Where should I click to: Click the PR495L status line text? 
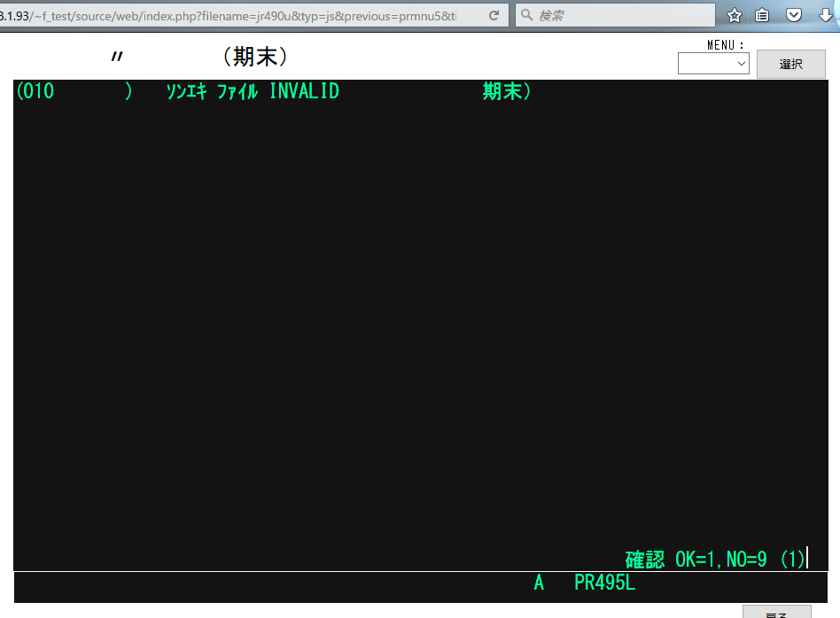604,583
